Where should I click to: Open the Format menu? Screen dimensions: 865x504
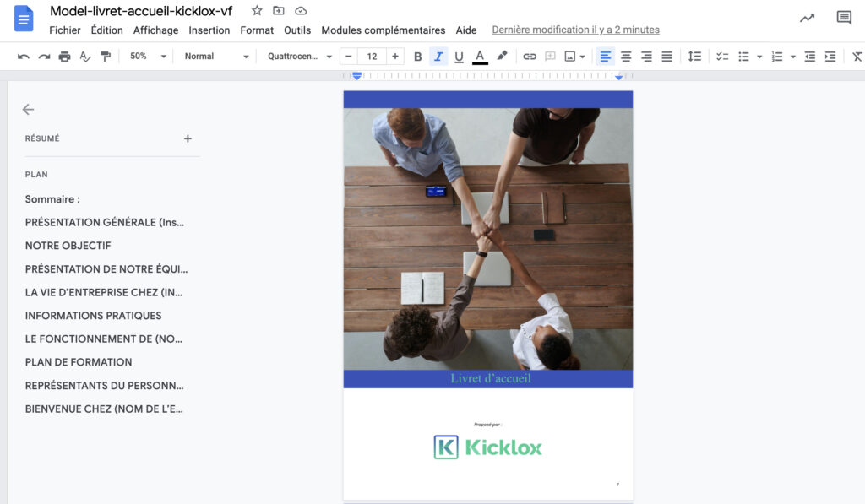click(257, 30)
